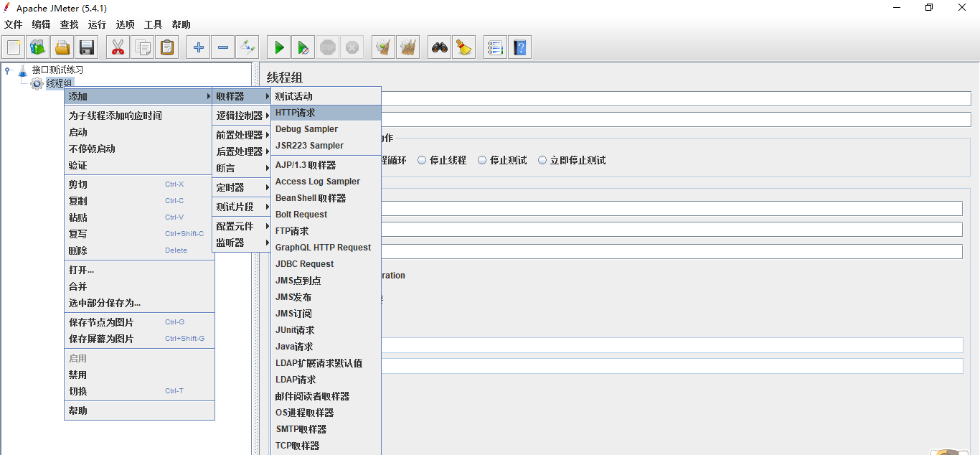Click 不停顿启动 in the context menu

coord(139,149)
